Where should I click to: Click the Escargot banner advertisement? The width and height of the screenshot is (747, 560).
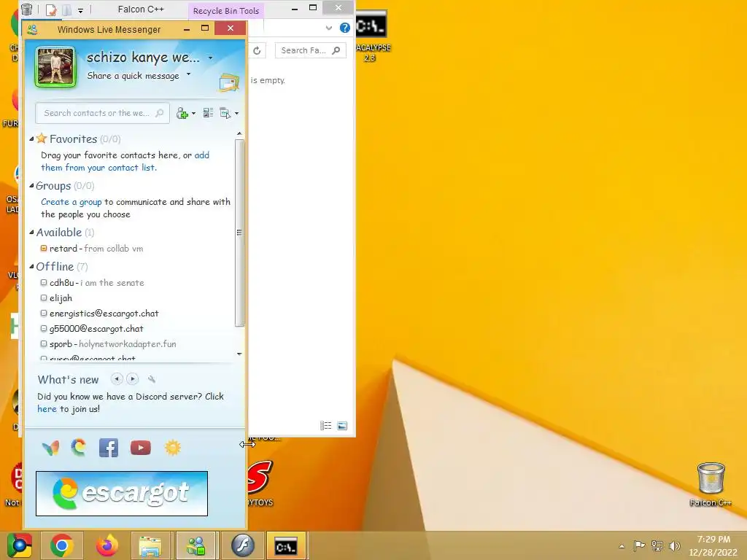(x=122, y=494)
